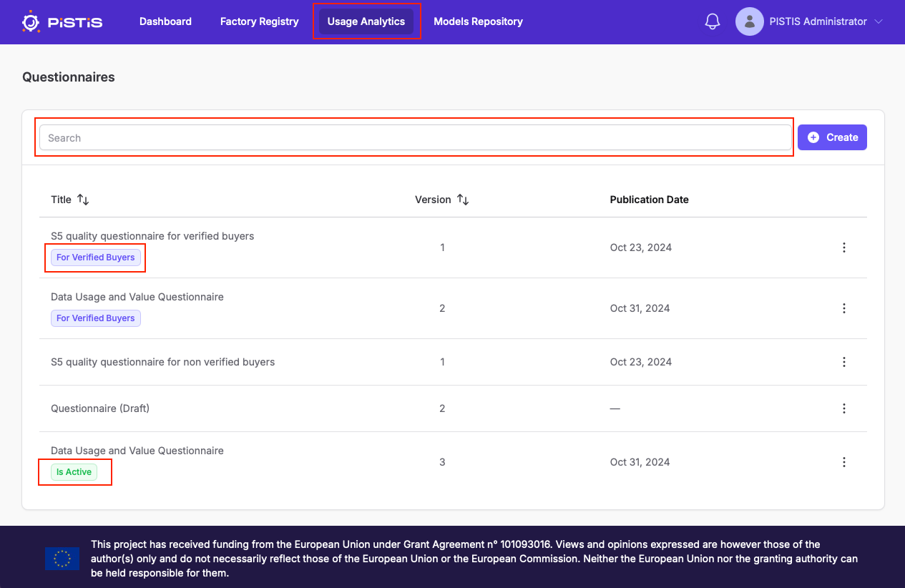Select 'S5 quality questionnaire for verified buyers' title
Image resolution: width=905 pixels, height=588 pixels.
[x=152, y=236]
